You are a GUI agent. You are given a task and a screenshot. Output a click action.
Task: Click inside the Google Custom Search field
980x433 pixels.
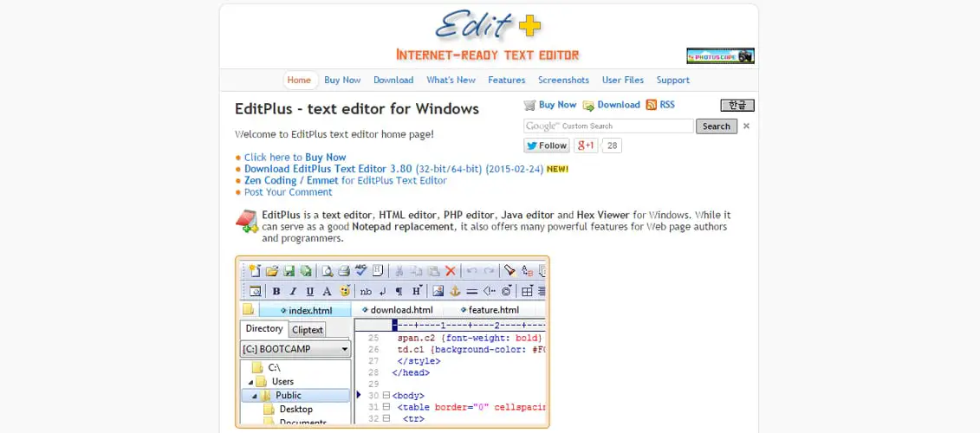[609, 126]
